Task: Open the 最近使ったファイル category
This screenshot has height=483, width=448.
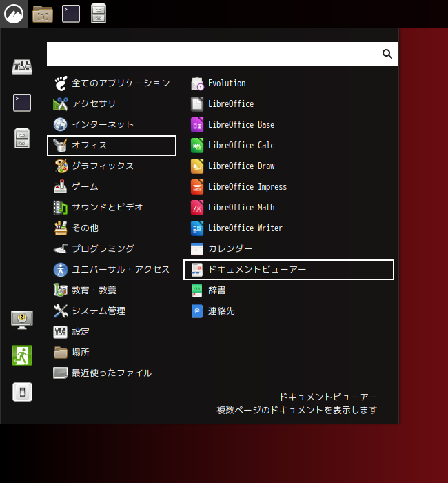Action: coord(112,373)
